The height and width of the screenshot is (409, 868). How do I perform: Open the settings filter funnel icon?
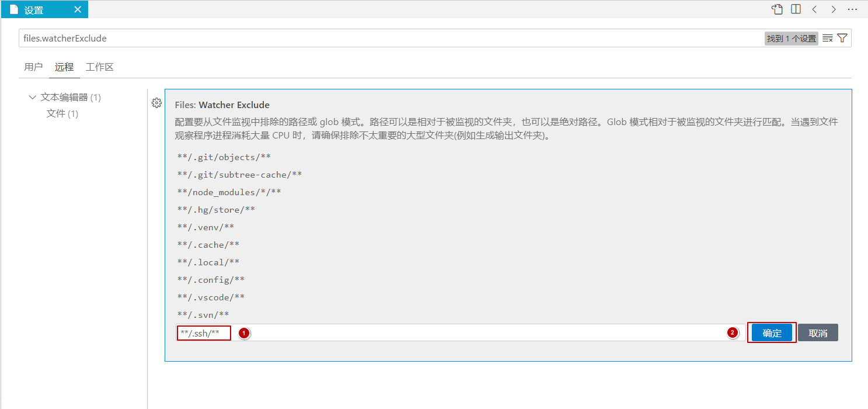(x=842, y=39)
